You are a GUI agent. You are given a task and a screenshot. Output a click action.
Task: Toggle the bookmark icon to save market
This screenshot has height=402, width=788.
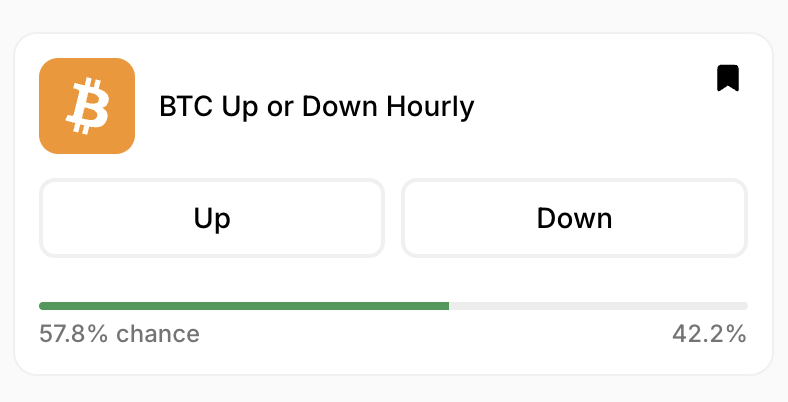pyautogui.click(x=728, y=78)
